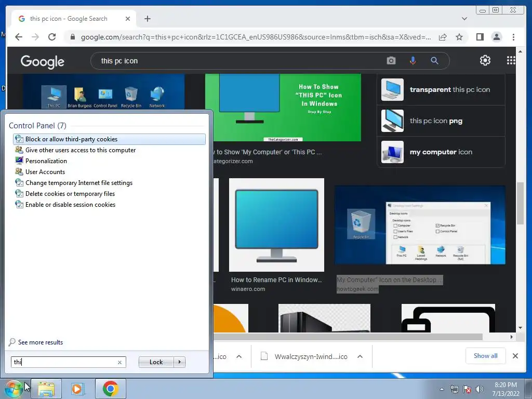
Task: Open the network tray icon
Action: pos(454,390)
